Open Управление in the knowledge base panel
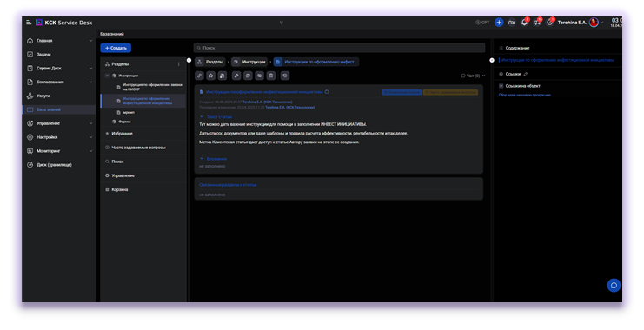The height and width of the screenshot is (330, 644). point(143,175)
